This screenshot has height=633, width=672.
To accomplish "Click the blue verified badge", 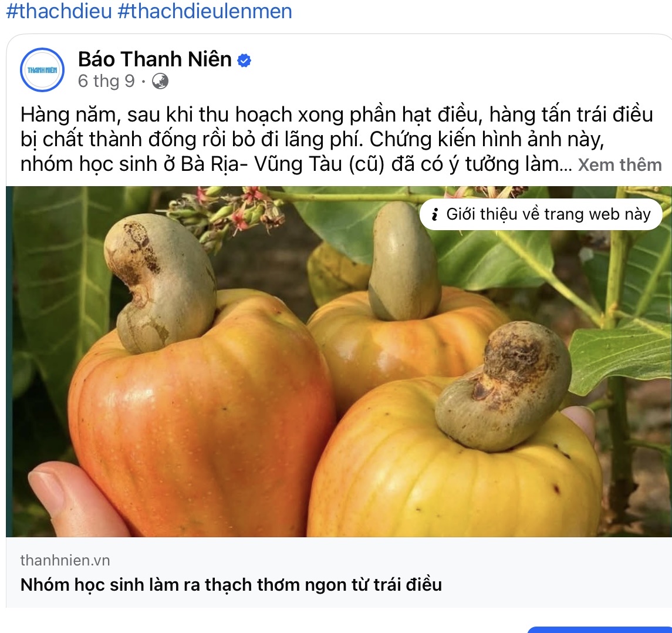I will click(244, 60).
